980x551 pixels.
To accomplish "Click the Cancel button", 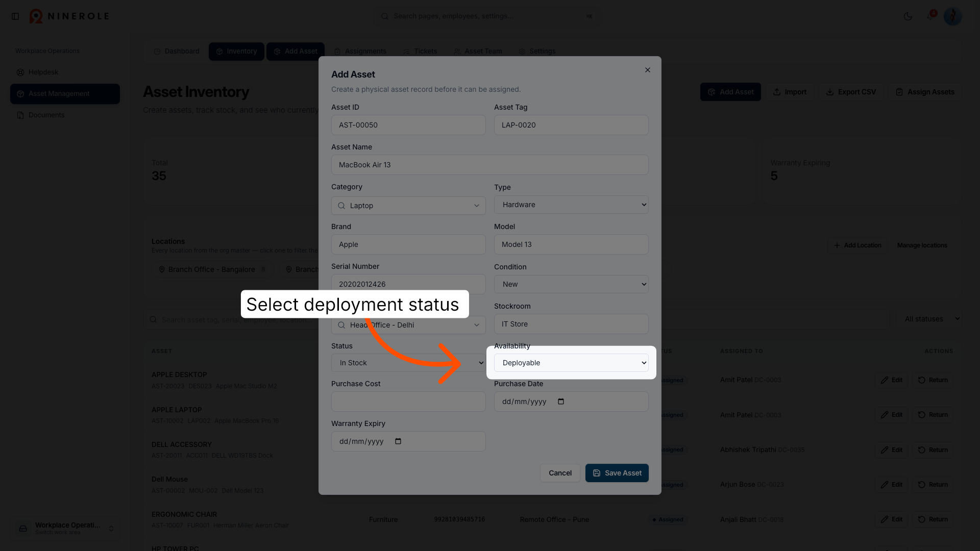I will [560, 473].
